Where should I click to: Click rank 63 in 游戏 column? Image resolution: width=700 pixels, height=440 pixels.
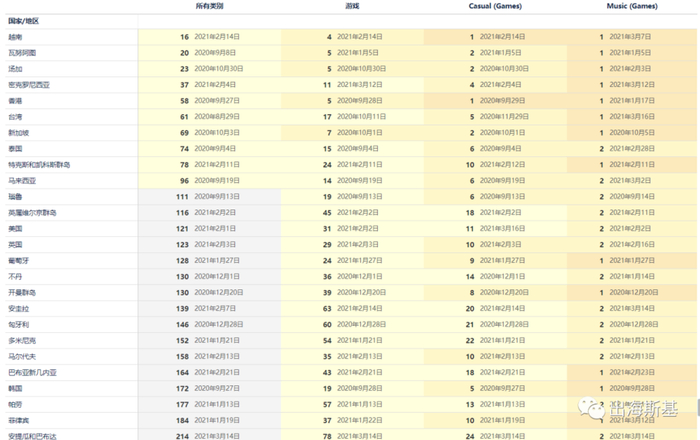pyautogui.click(x=327, y=309)
